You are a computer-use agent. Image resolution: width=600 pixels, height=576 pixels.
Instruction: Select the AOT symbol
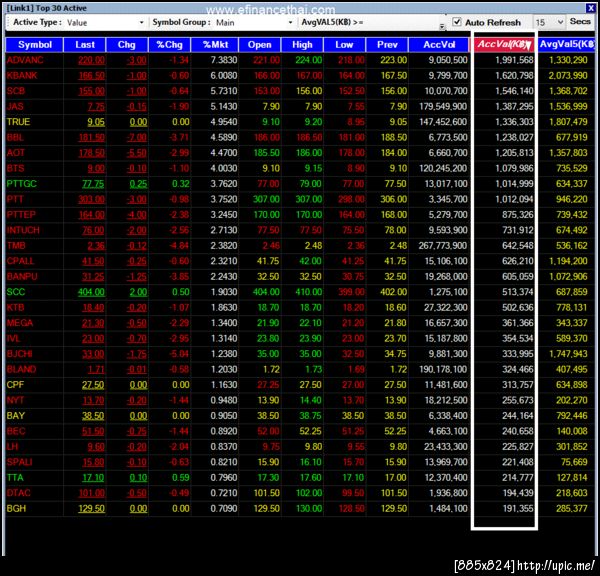(15, 153)
